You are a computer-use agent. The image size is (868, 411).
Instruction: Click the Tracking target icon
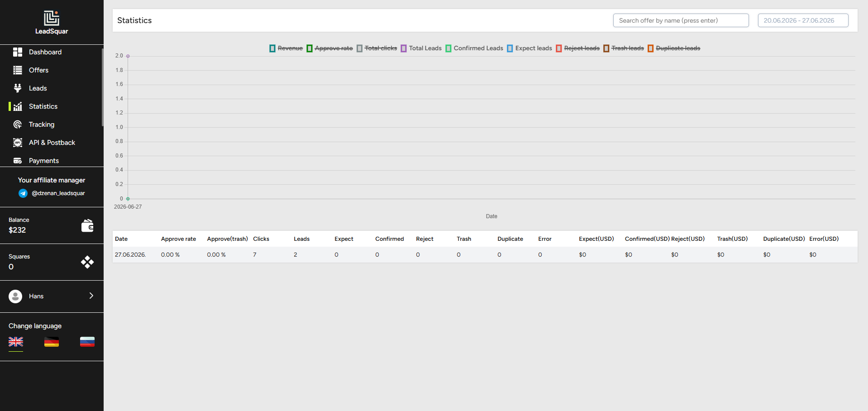click(x=18, y=124)
